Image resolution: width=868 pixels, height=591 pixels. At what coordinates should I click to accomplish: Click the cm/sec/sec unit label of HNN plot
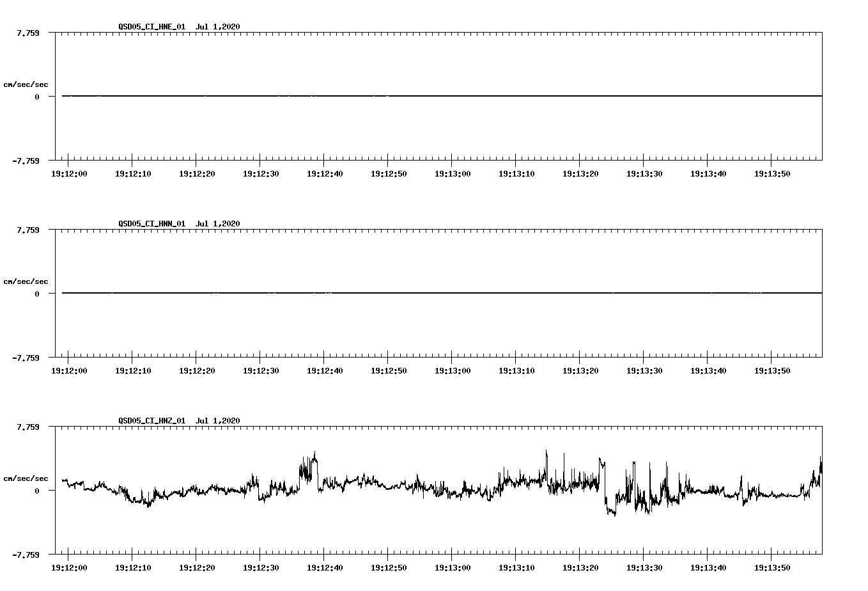click(x=26, y=281)
